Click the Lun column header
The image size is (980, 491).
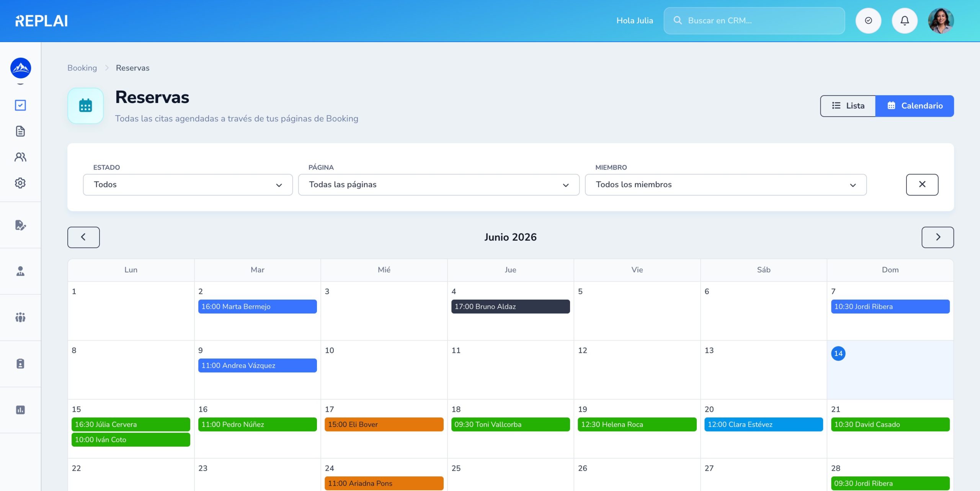point(131,270)
